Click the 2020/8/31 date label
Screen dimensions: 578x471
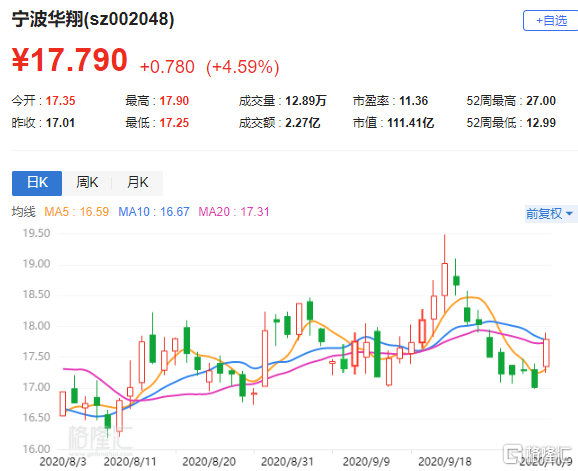pyautogui.click(x=287, y=462)
